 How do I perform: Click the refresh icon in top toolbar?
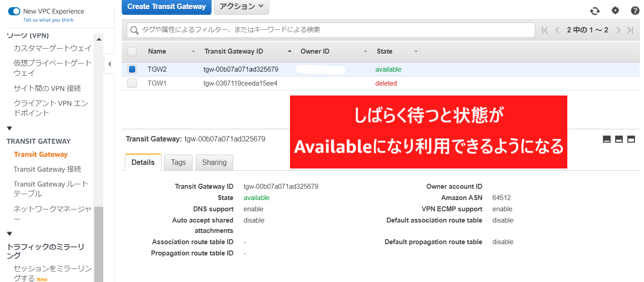pos(595,11)
